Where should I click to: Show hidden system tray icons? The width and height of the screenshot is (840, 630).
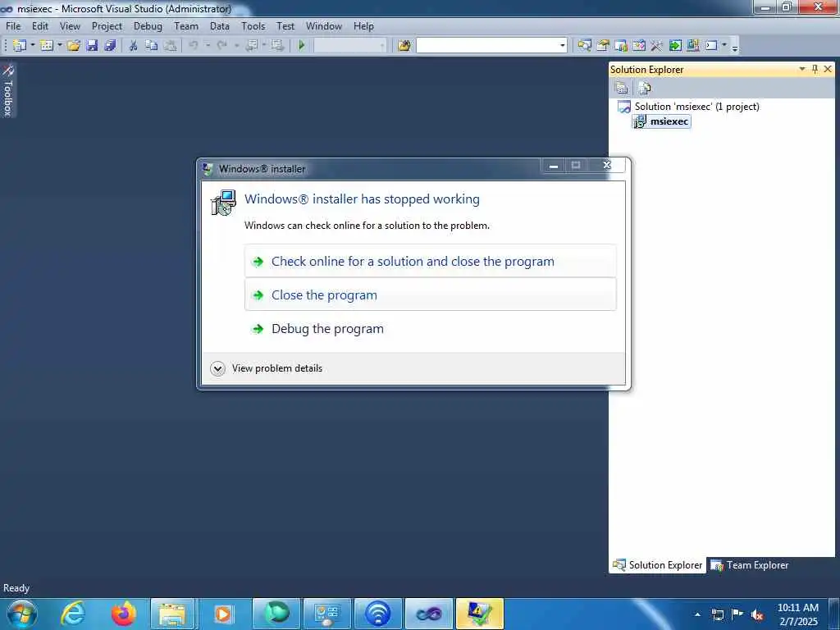(x=697, y=614)
